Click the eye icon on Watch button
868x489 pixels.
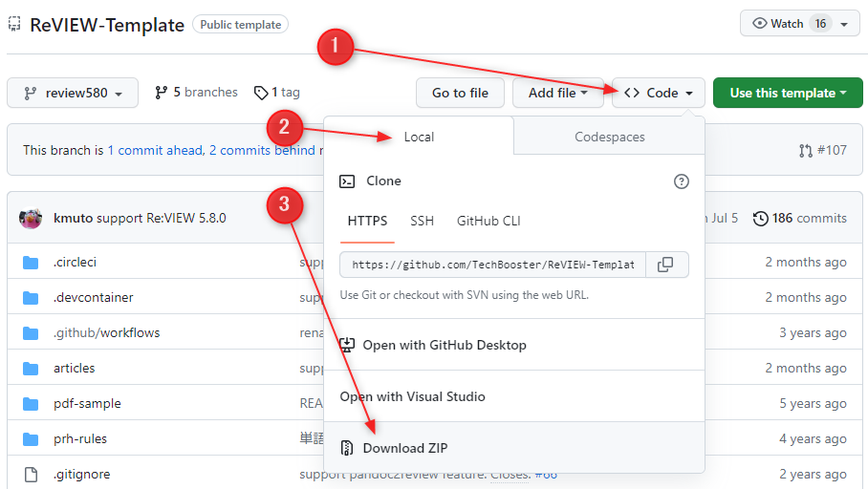tap(760, 23)
